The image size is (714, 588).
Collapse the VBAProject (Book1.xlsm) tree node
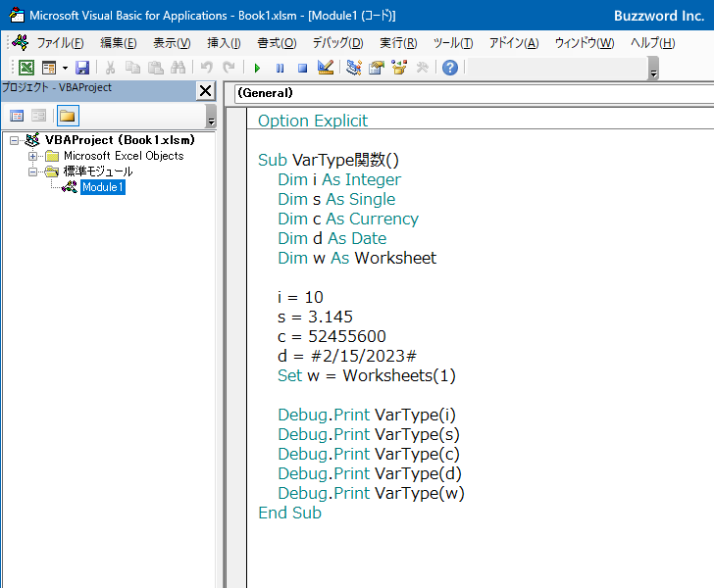coord(15,140)
